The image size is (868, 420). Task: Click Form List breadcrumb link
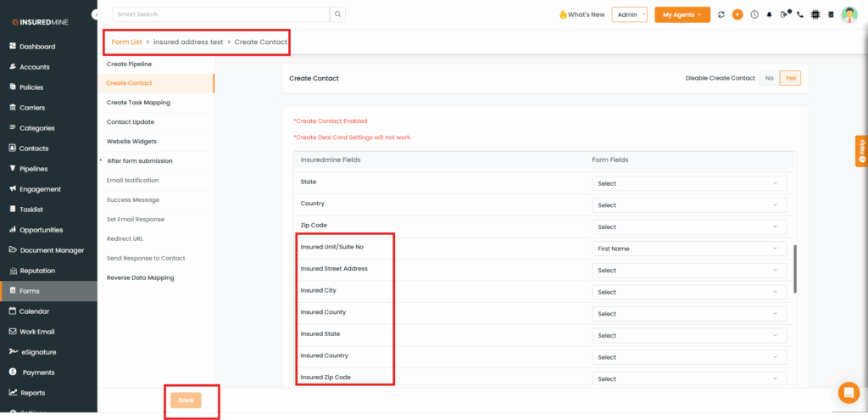[x=126, y=42]
